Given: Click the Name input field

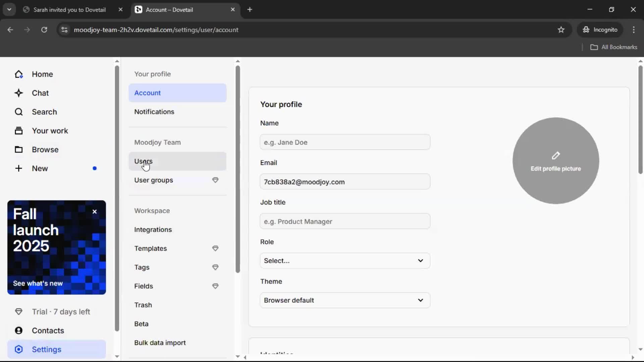Looking at the screenshot, I should (345, 142).
